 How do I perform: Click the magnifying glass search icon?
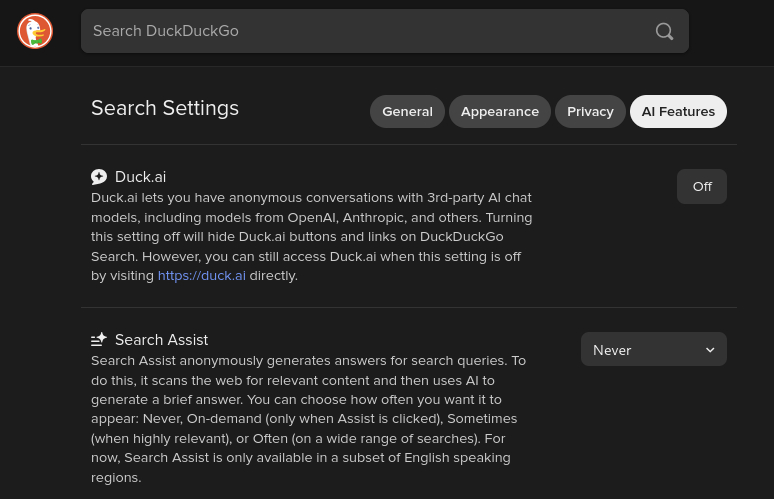(x=664, y=32)
